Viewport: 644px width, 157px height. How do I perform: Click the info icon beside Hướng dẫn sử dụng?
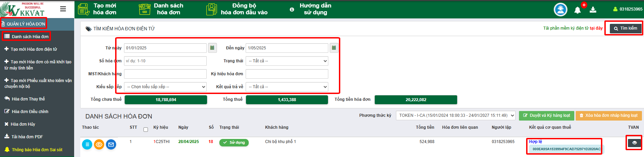pyautogui.click(x=292, y=10)
